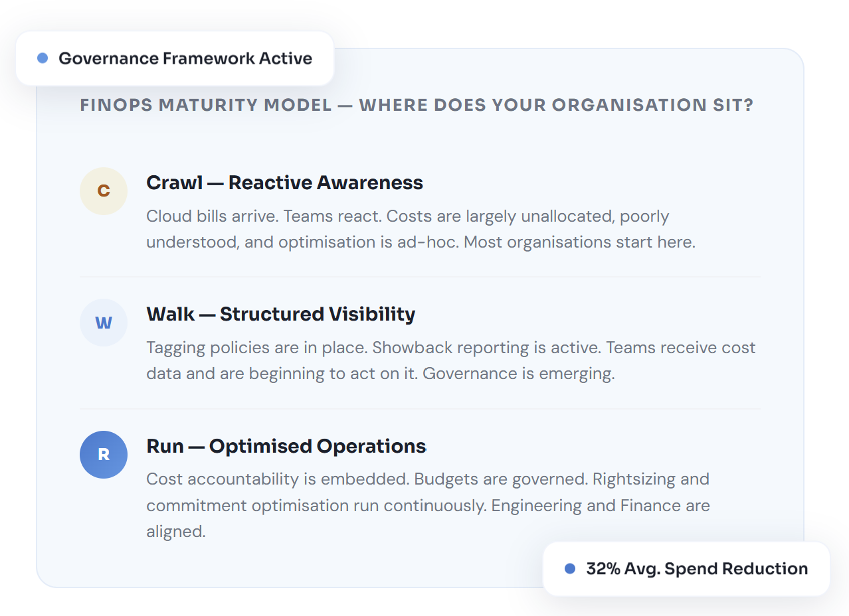Screen dimensions: 849x616
Task: Click the FinOps Maturity Model heading
Action: click(417, 106)
